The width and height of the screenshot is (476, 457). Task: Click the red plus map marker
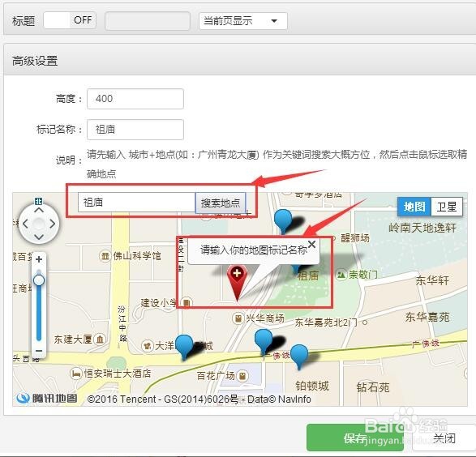coord(237,282)
